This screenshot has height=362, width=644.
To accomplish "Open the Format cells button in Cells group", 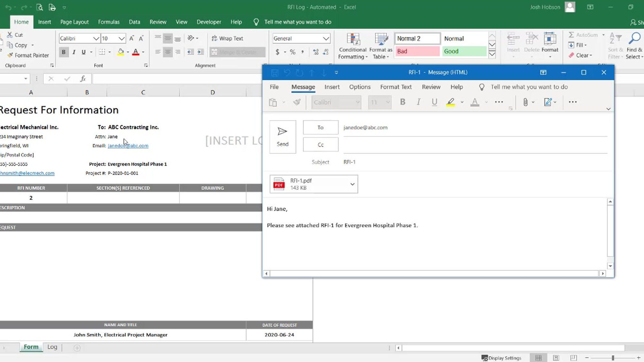I will [x=550, y=46].
